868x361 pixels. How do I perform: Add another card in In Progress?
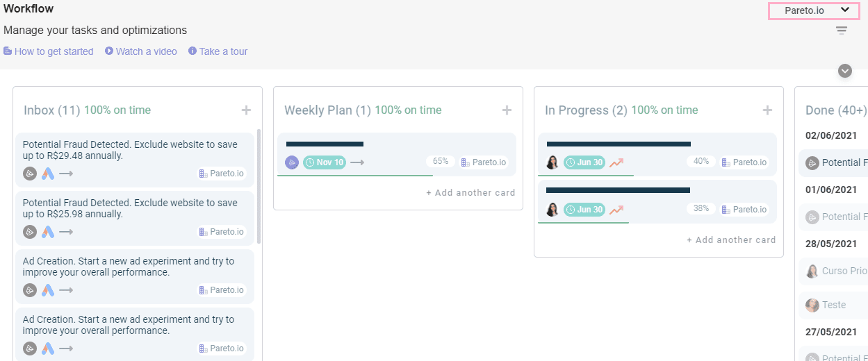coord(731,240)
